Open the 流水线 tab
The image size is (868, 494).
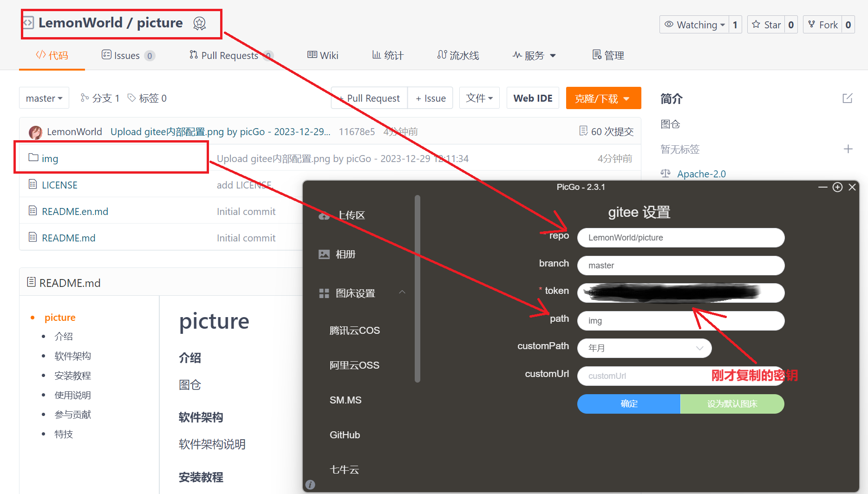pyautogui.click(x=458, y=56)
